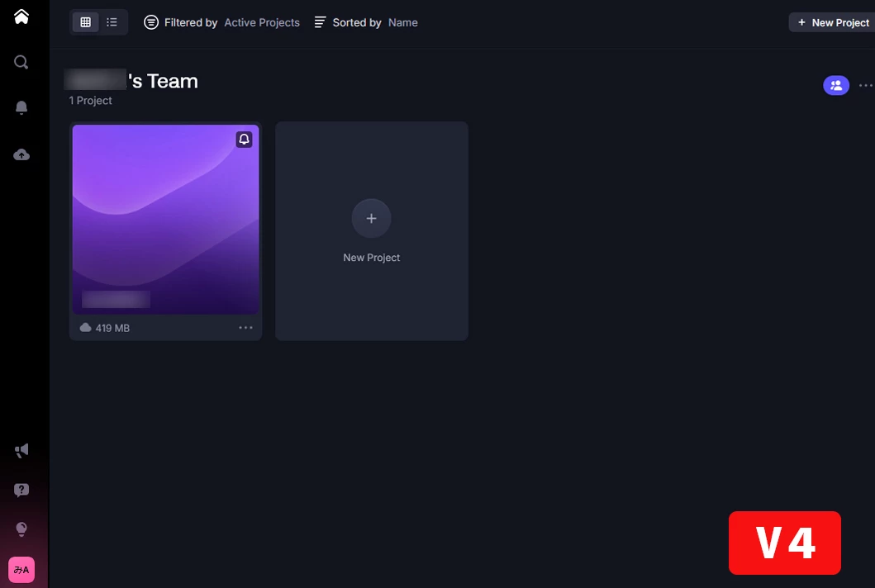Open the team options three-dot menu
Image resolution: width=875 pixels, height=588 pixels.
[866, 85]
